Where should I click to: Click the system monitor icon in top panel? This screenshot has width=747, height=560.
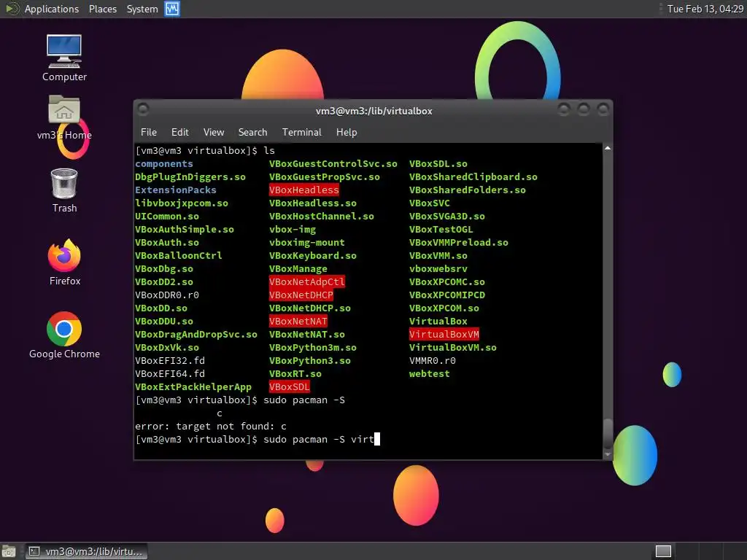click(x=172, y=9)
